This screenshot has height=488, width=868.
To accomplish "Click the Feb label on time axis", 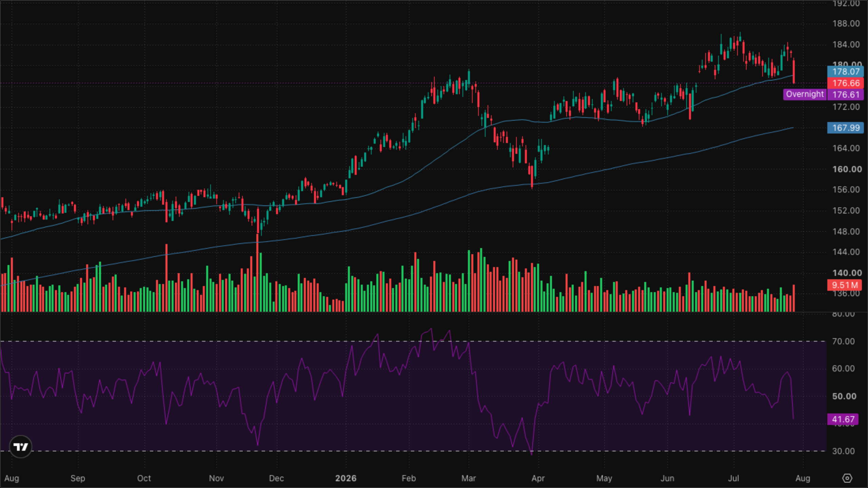I will click(x=409, y=478).
